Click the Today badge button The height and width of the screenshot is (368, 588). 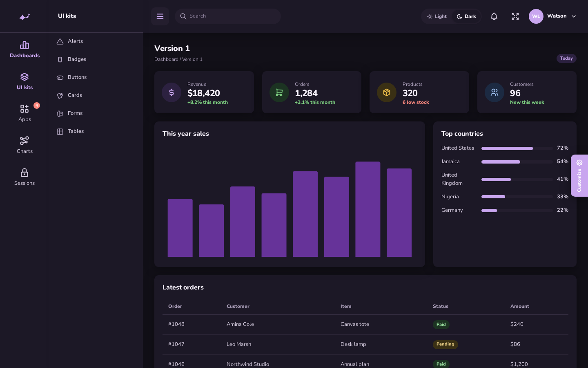566,58
